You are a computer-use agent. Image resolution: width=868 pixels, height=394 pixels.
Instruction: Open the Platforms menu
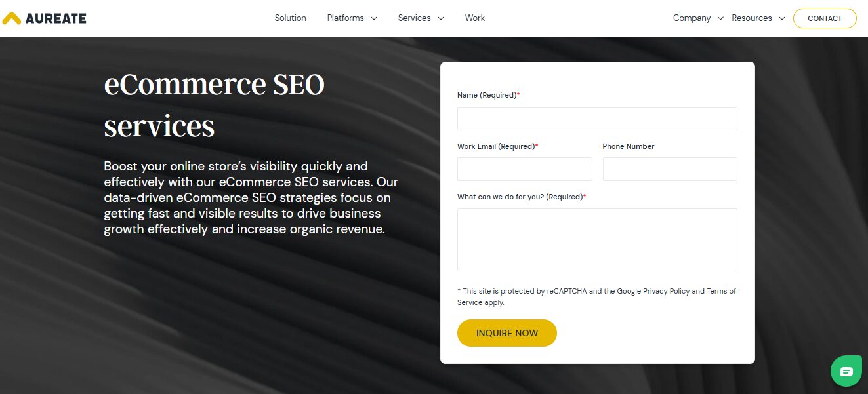tap(345, 18)
